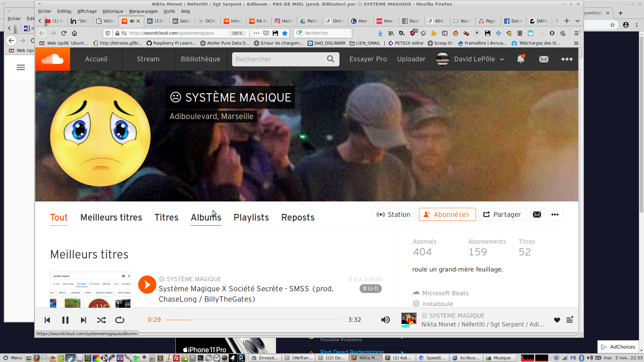This screenshot has height=362, width=644.
Task: Open the messages envelope in the header
Action: pos(544,59)
